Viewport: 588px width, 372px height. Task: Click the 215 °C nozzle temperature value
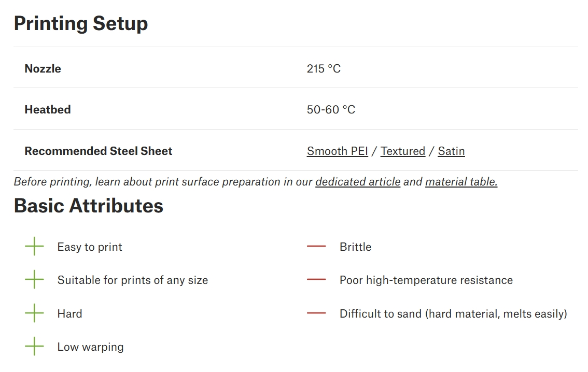tap(324, 69)
